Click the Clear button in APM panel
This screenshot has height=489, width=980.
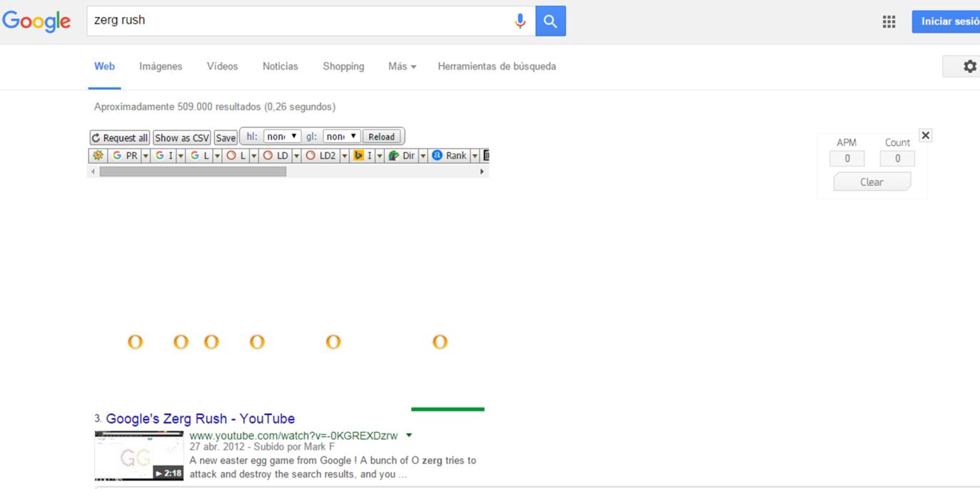click(872, 182)
